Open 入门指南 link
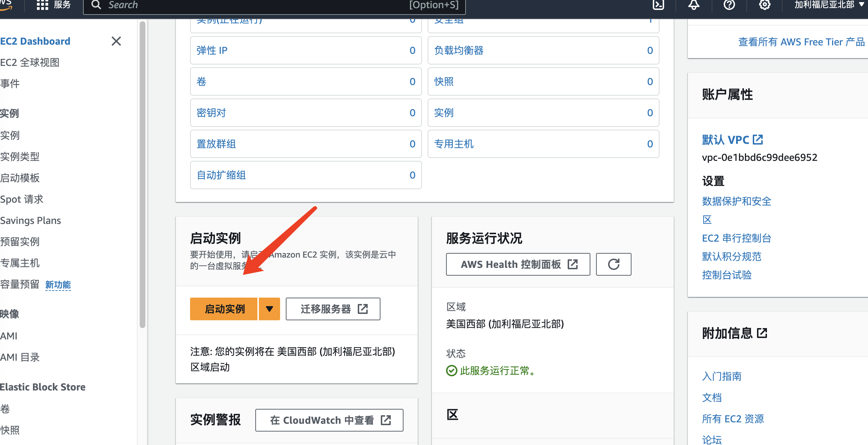Screen dimensions: 868x445 722,376
